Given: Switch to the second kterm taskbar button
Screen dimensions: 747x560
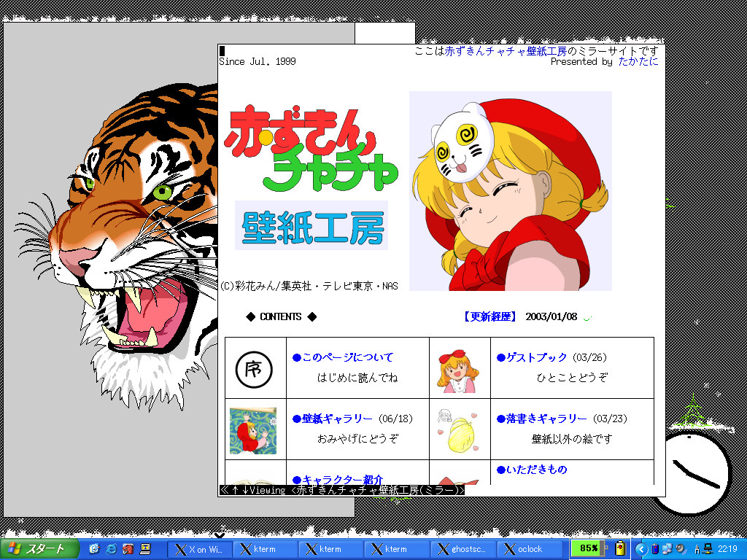Looking at the screenshot, I should tap(332, 550).
